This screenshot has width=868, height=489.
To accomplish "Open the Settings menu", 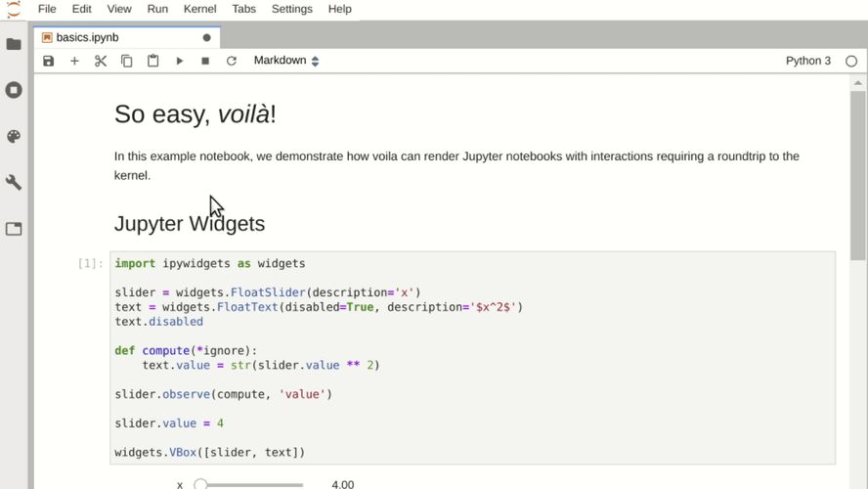I will coord(291,9).
